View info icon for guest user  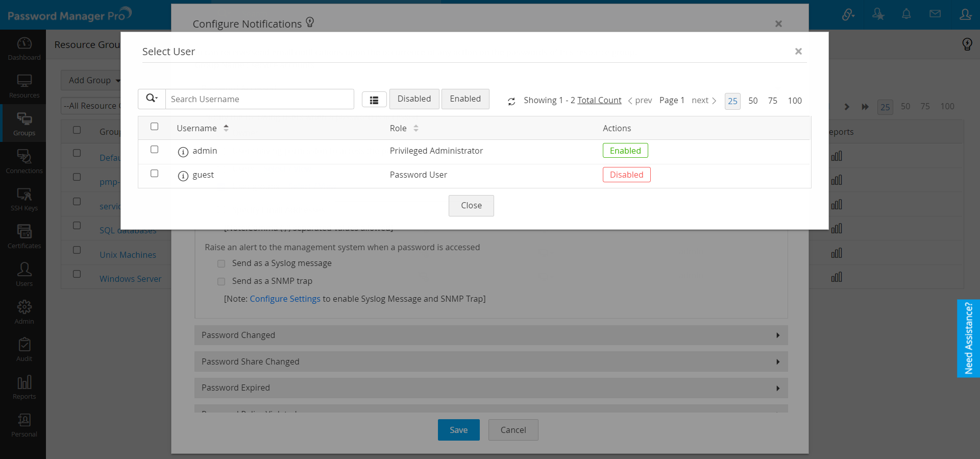coord(183,176)
